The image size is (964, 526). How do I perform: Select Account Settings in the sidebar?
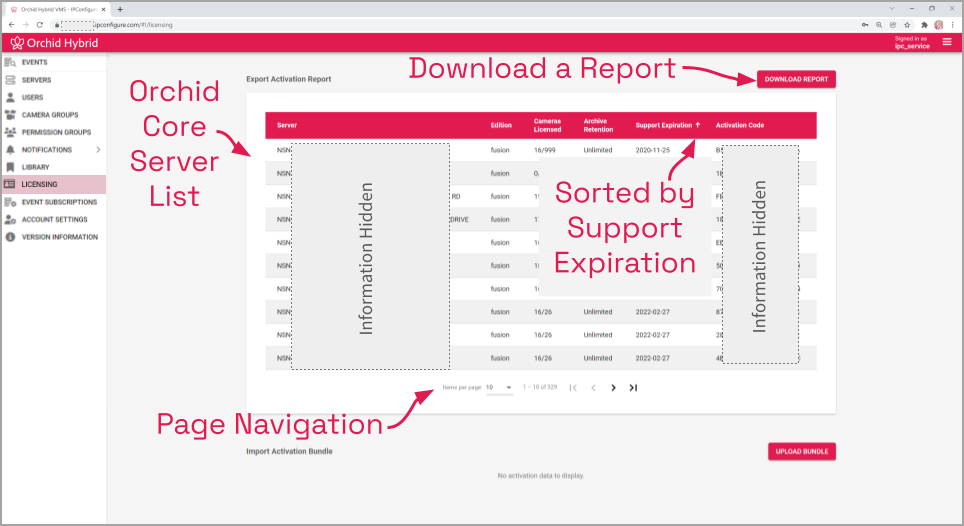(54, 219)
